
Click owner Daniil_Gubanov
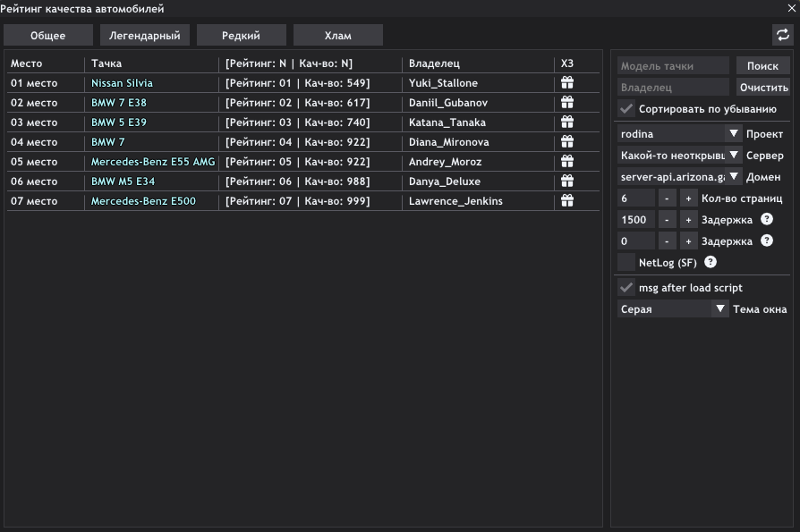click(x=448, y=103)
